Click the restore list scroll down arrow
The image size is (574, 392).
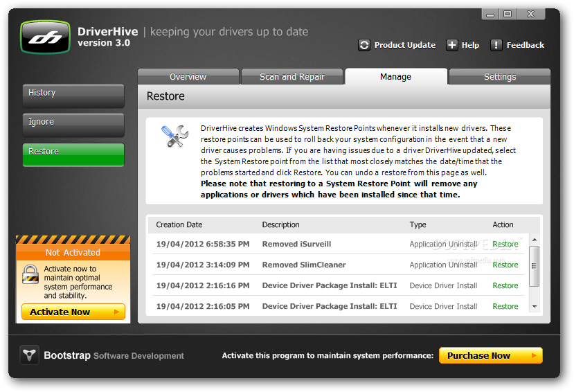click(535, 307)
